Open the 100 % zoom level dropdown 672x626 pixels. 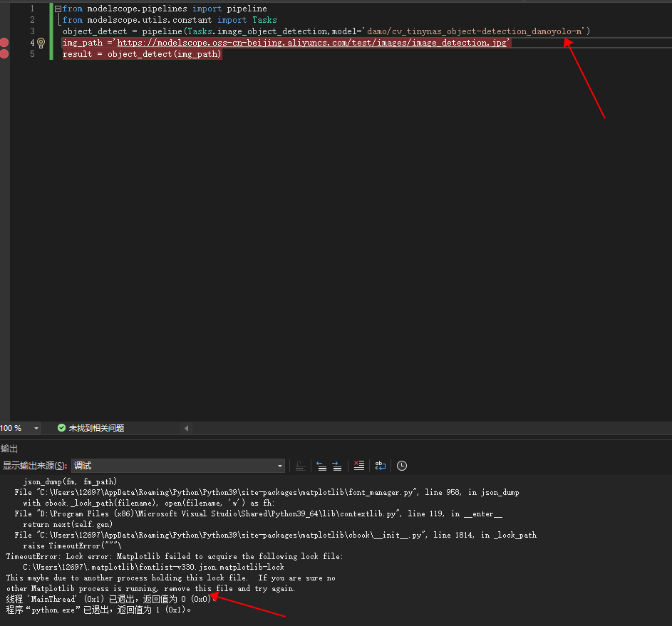click(36, 428)
